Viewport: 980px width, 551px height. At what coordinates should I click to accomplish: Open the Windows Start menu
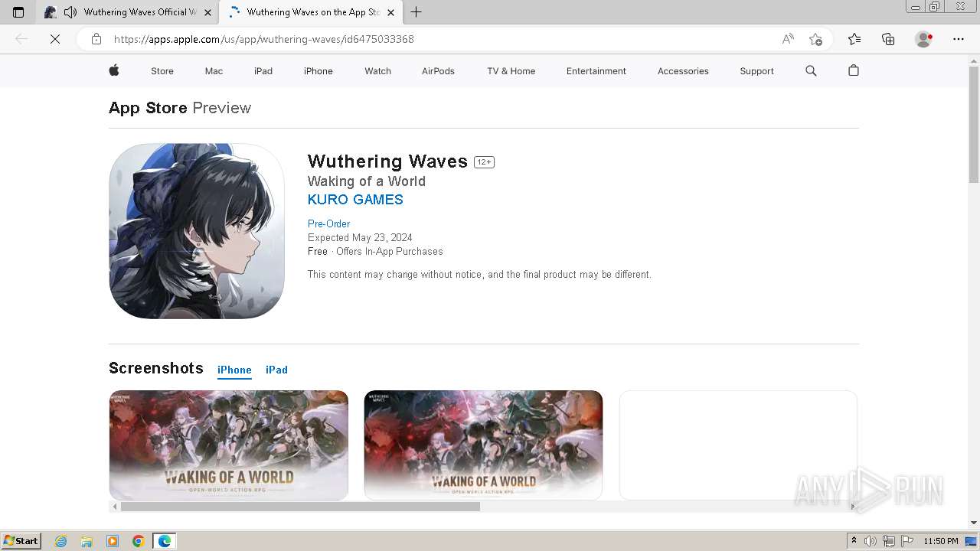(x=21, y=541)
